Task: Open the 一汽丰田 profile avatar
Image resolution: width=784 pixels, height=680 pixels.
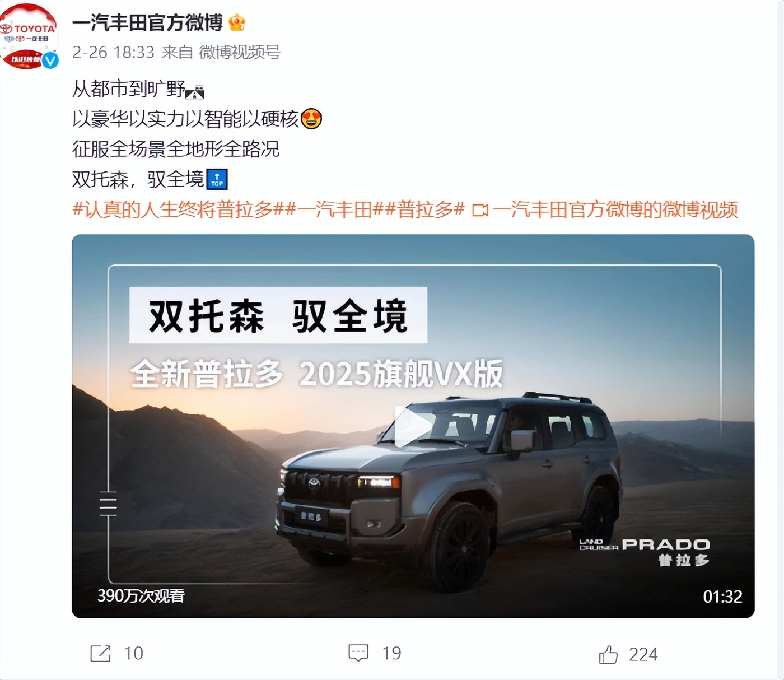Action: (29, 36)
